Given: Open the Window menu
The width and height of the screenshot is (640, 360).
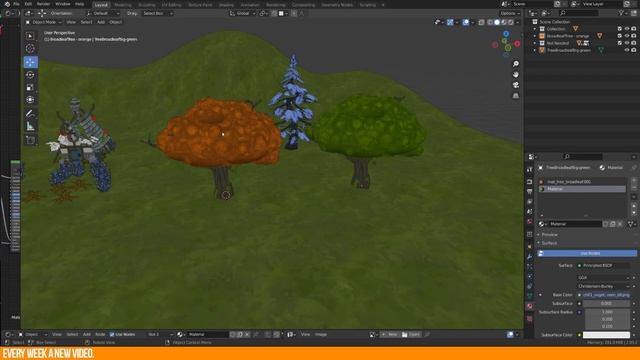Looking at the screenshot, I should tap(62, 4).
